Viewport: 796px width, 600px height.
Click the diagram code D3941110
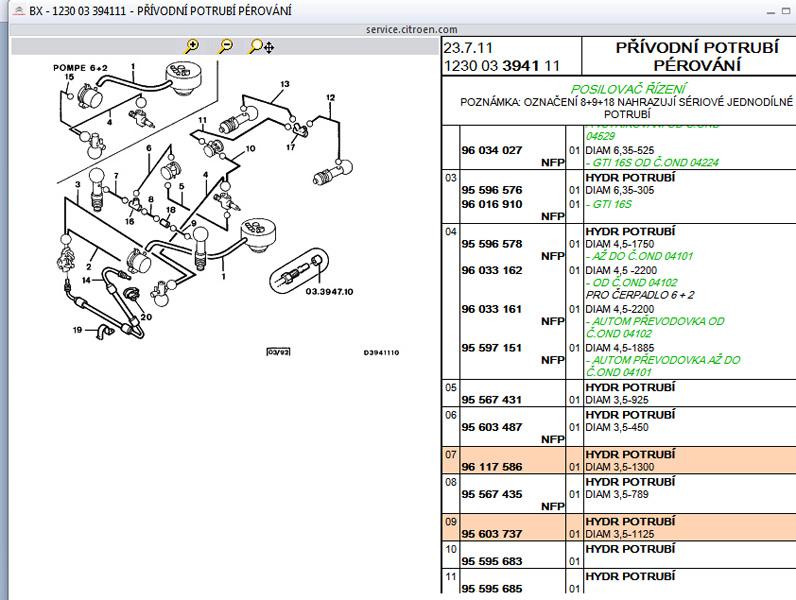(381, 352)
